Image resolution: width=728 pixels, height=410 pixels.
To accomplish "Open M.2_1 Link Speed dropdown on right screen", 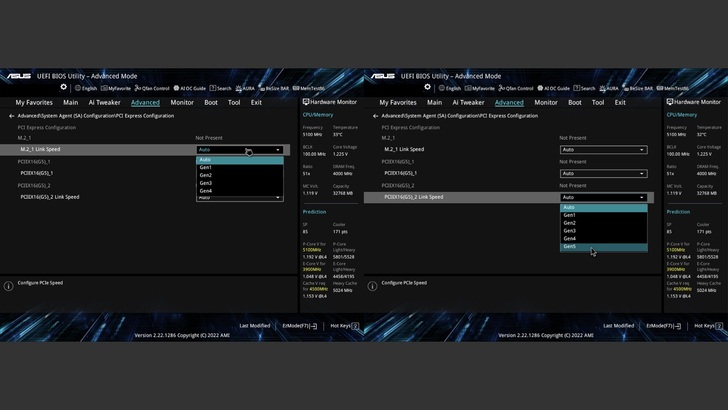I will tap(602, 149).
